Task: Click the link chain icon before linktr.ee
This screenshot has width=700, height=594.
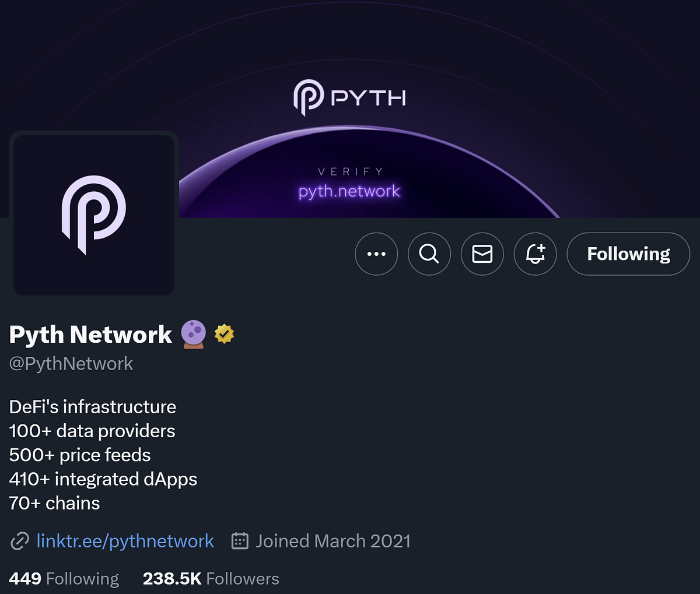Action: 19,541
